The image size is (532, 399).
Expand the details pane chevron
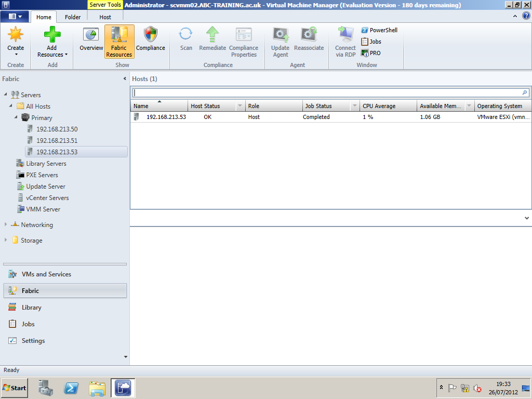[x=527, y=218]
